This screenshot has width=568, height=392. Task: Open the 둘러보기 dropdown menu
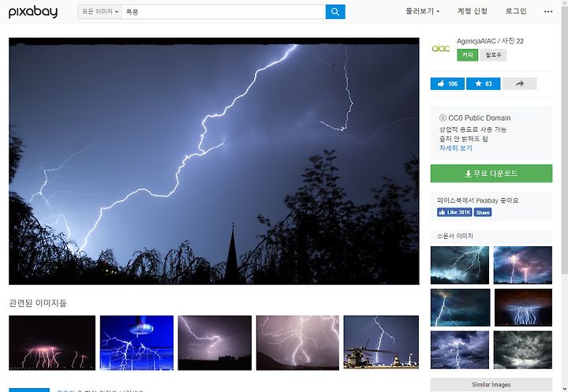coord(422,11)
